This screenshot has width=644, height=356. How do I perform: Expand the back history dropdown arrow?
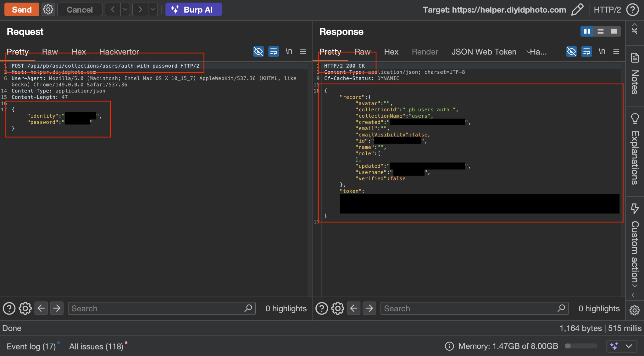point(125,9)
